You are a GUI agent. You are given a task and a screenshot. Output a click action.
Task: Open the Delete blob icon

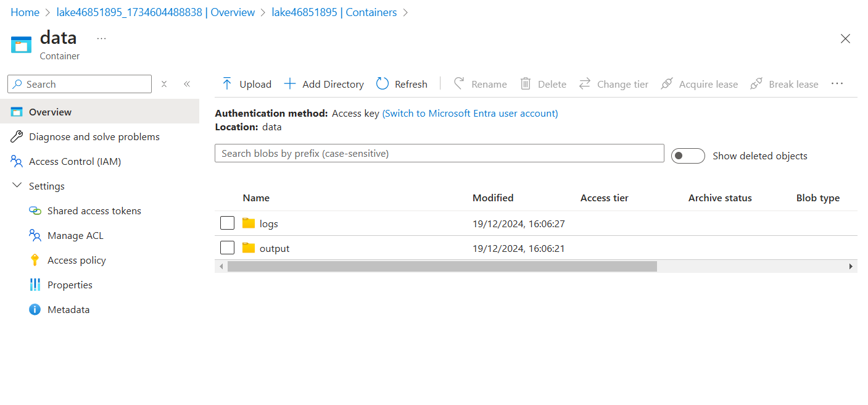coord(525,83)
